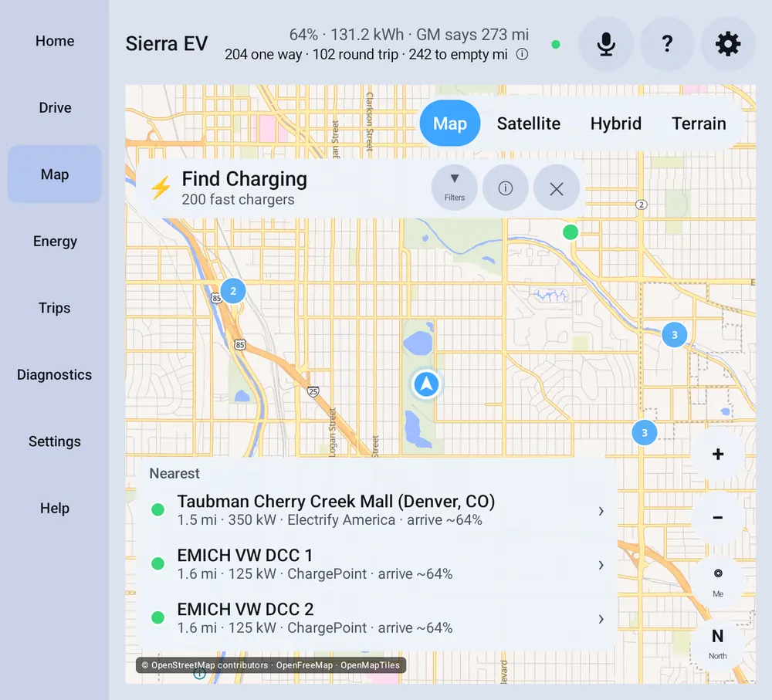Zoom in with the plus button
772x700 pixels.
pyautogui.click(x=718, y=454)
